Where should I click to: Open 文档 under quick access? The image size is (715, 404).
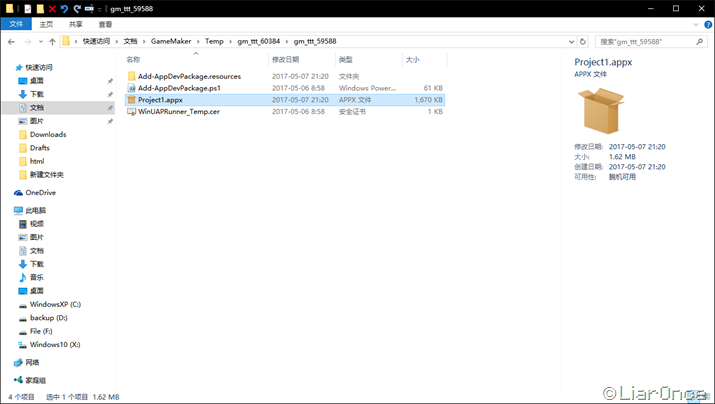pyautogui.click(x=36, y=108)
